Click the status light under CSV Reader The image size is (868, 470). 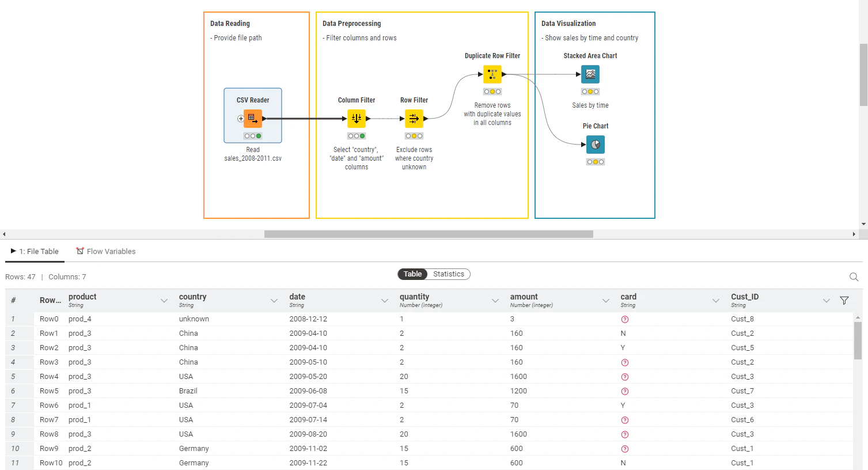pos(252,135)
